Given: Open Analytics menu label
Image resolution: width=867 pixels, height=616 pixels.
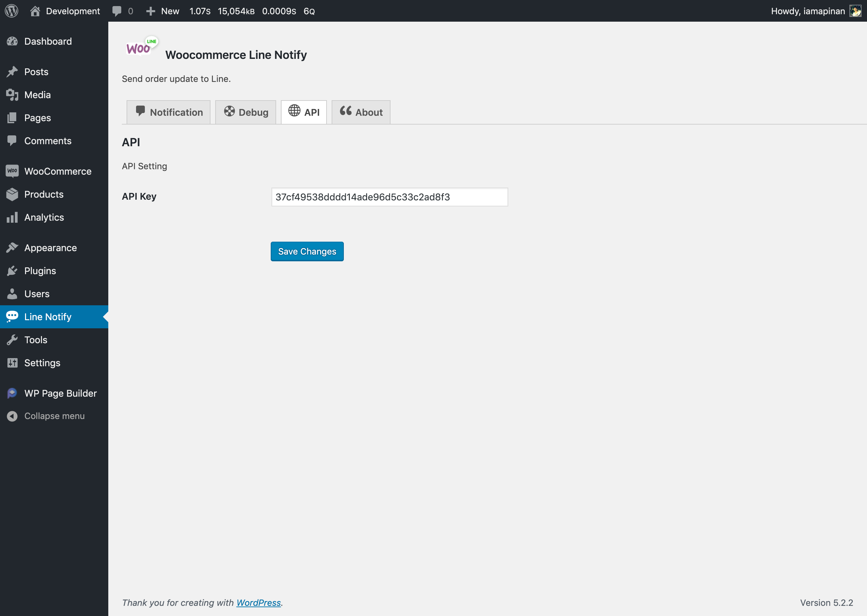Looking at the screenshot, I should pyautogui.click(x=44, y=217).
